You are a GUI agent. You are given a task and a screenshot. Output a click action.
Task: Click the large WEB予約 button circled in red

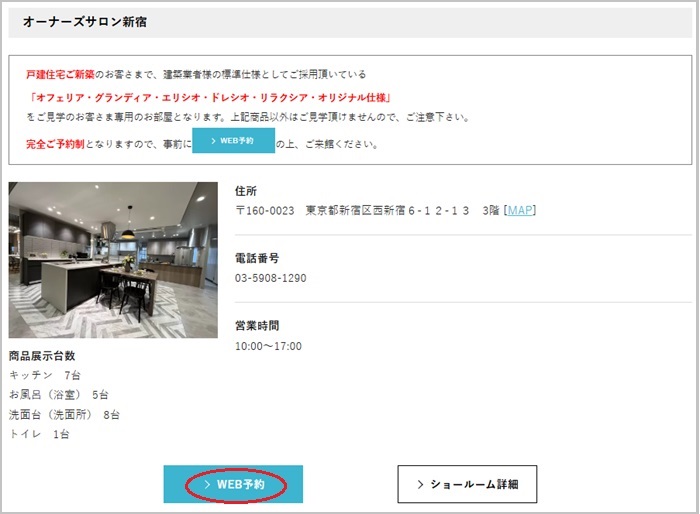click(234, 484)
